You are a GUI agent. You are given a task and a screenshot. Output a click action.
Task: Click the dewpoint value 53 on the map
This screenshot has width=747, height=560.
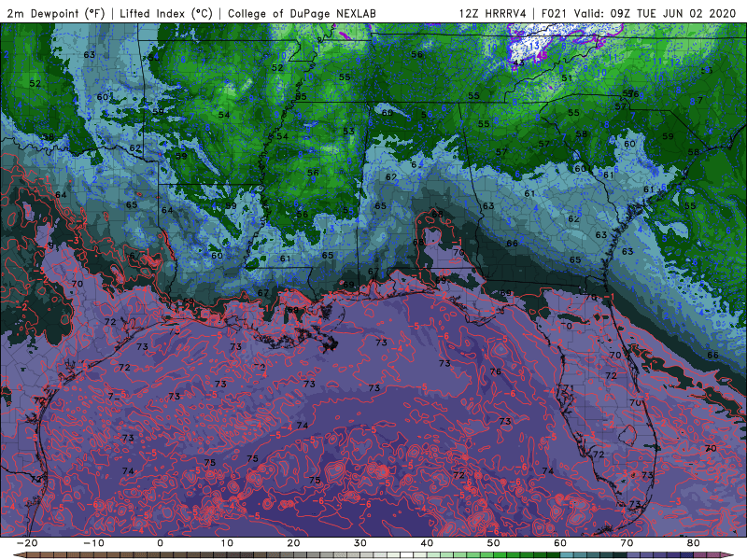[348, 131]
